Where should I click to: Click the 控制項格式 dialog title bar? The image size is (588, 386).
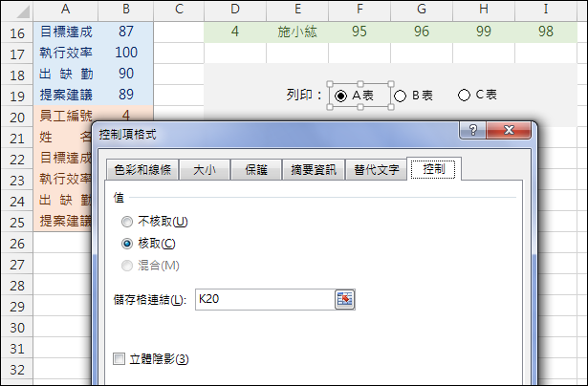click(x=277, y=134)
